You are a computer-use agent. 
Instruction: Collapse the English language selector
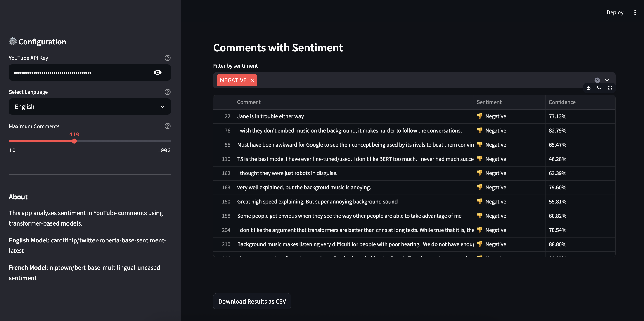pos(163,107)
